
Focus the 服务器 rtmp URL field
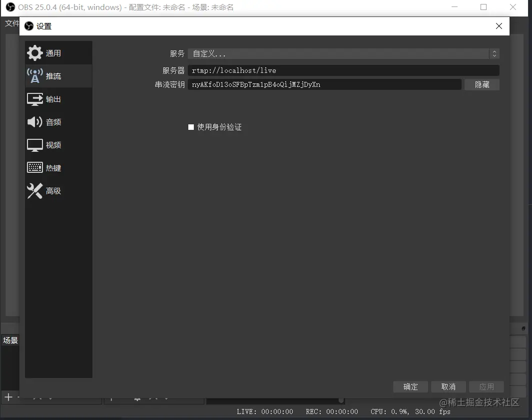click(343, 70)
